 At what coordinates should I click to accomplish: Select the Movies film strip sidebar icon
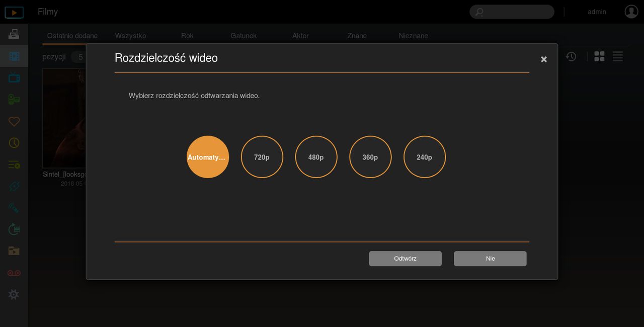pos(14,56)
